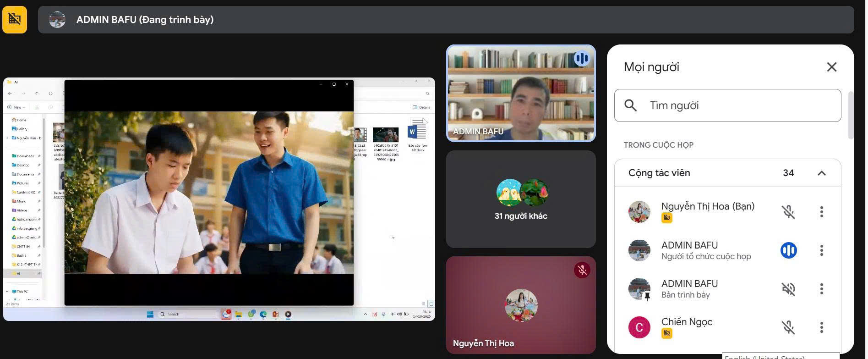Toggle microphone for Nguyễn Thị Hoa (Bạn) in list
Screen dimensions: 868x359
[x=788, y=212]
